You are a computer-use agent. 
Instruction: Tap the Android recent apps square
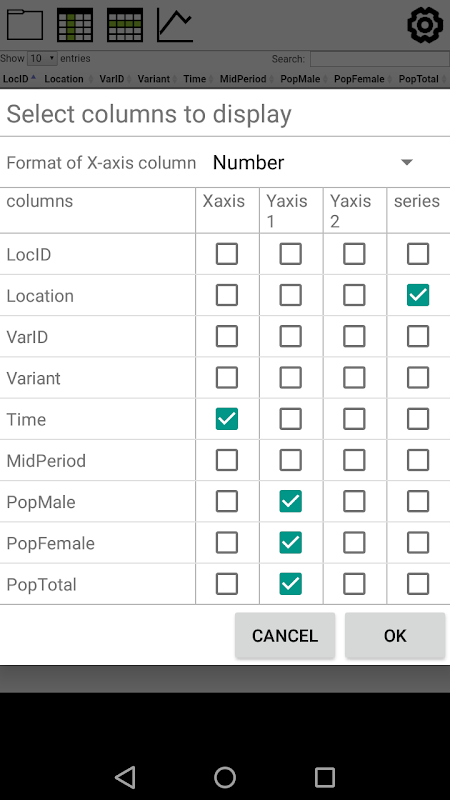(x=324, y=778)
